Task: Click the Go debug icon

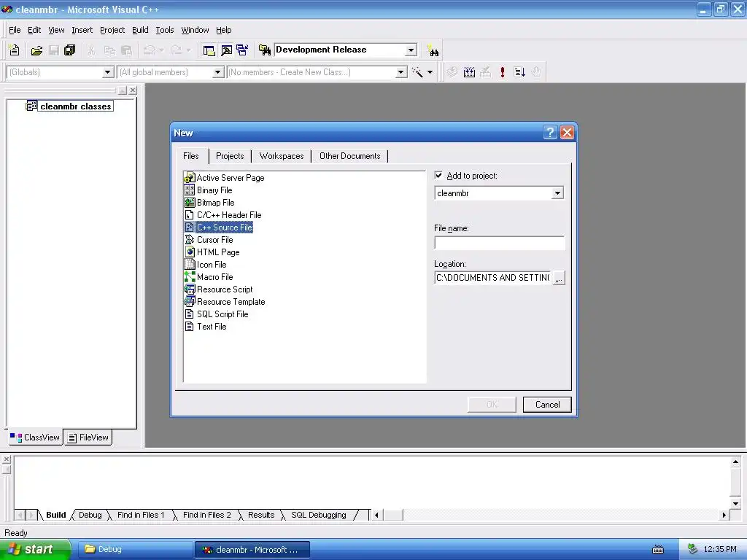Action: point(519,72)
